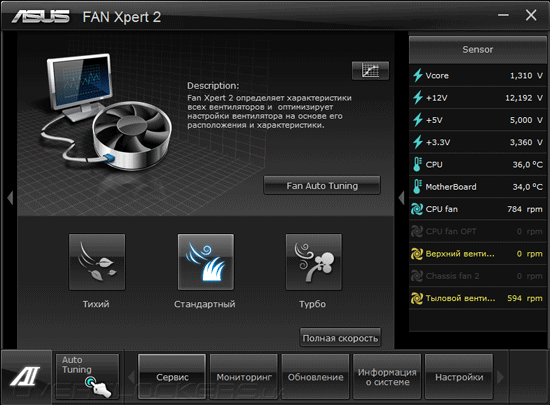The height and width of the screenshot is (405, 550).
Task: Select the Стандартный standard fan profile icon
Action: (x=206, y=262)
